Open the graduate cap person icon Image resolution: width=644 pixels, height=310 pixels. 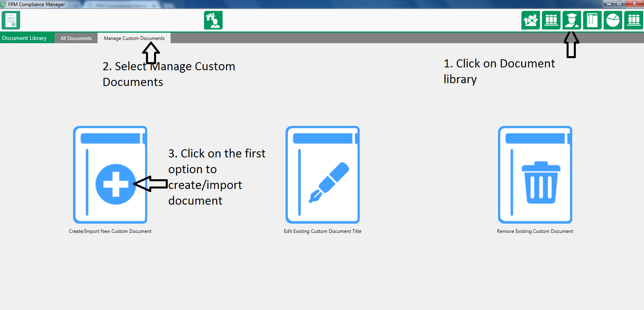point(571,20)
